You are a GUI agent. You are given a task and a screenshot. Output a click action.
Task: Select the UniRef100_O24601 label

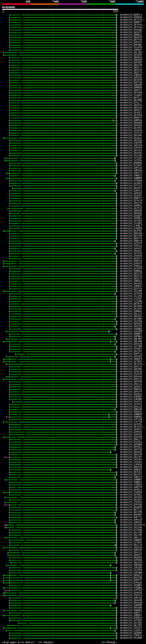click(131, 371)
